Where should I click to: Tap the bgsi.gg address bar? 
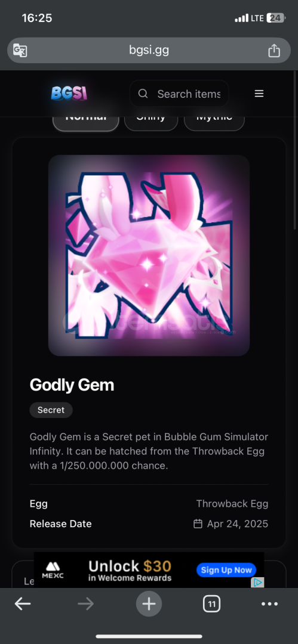(149, 51)
